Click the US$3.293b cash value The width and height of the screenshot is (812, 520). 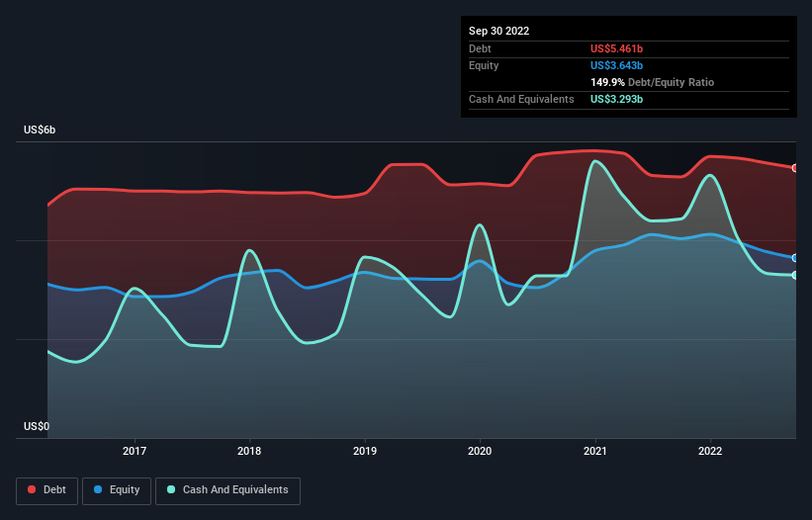coord(616,99)
